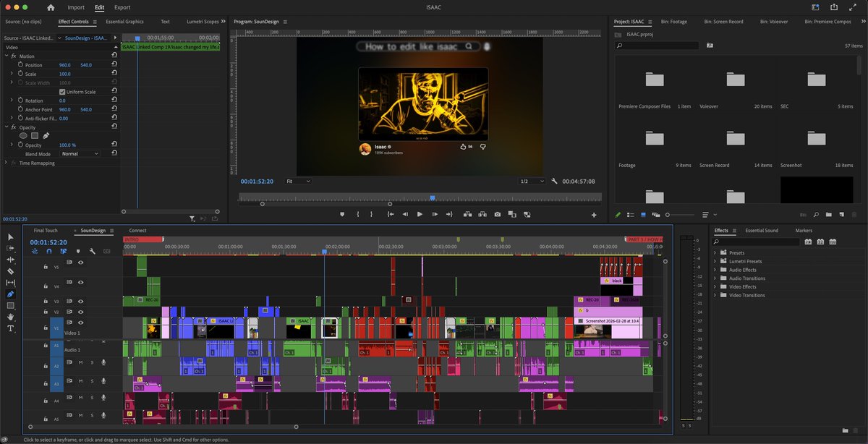Play the Program monitor sequence
This screenshot has width=868, height=444.
[x=420, y=215]
